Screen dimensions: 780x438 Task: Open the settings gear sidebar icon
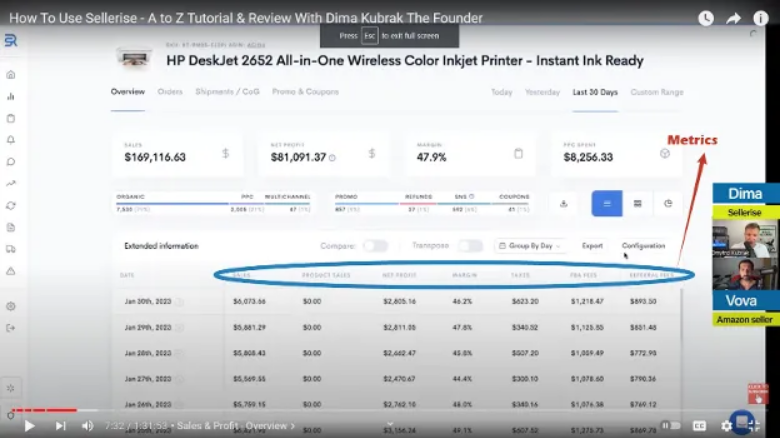10,306
